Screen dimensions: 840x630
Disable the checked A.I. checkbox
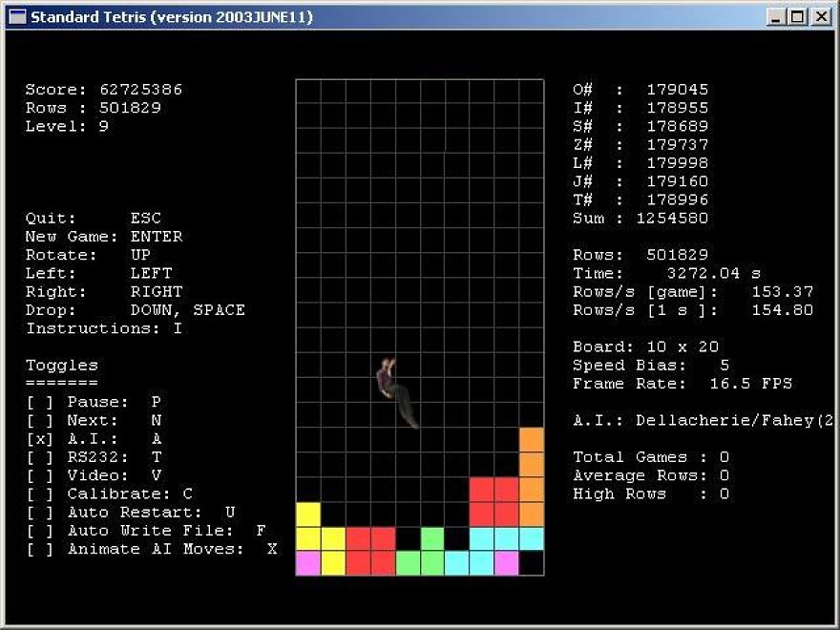(40, 439)
